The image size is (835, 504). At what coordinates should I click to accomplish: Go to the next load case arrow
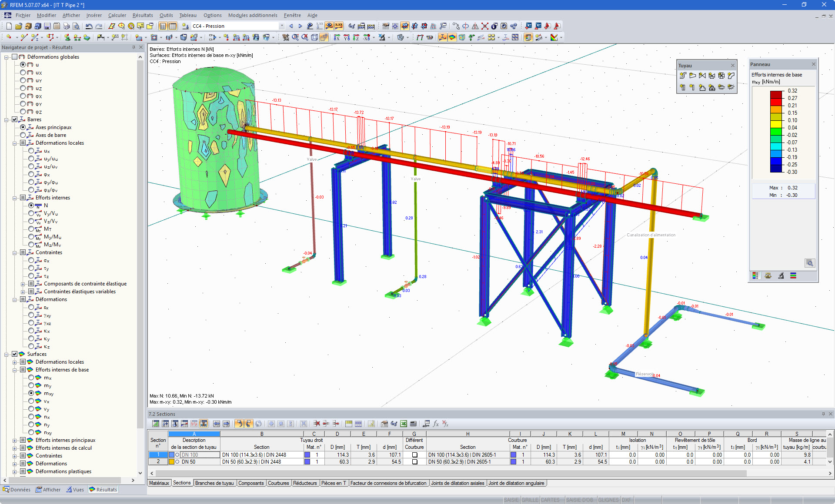300,26
